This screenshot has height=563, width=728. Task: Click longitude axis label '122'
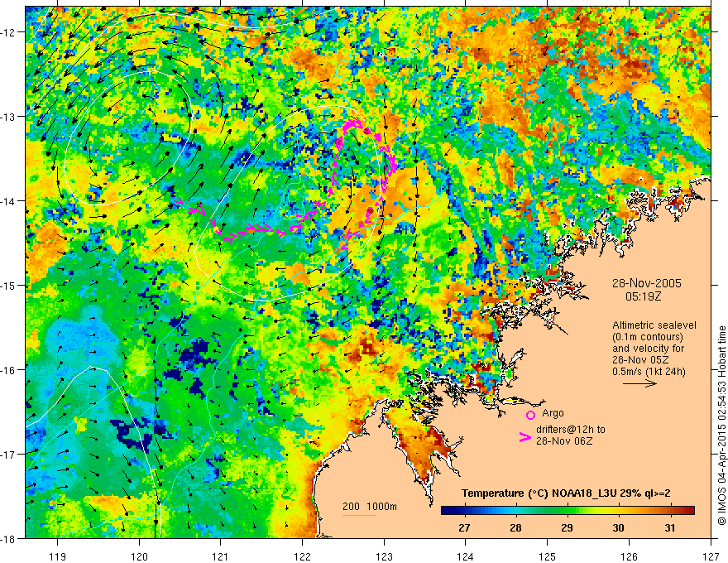pyautogui.click(x=302, y=556)
